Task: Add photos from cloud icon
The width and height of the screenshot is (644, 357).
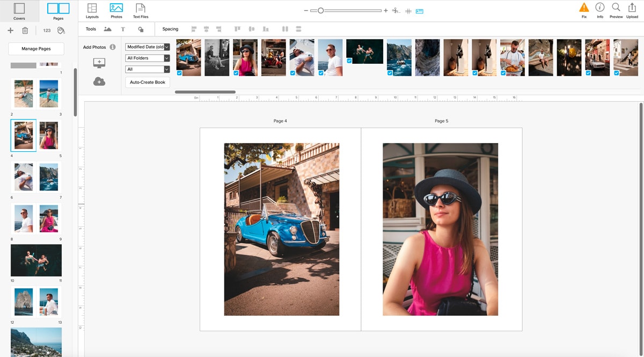Action: [99, 81]
